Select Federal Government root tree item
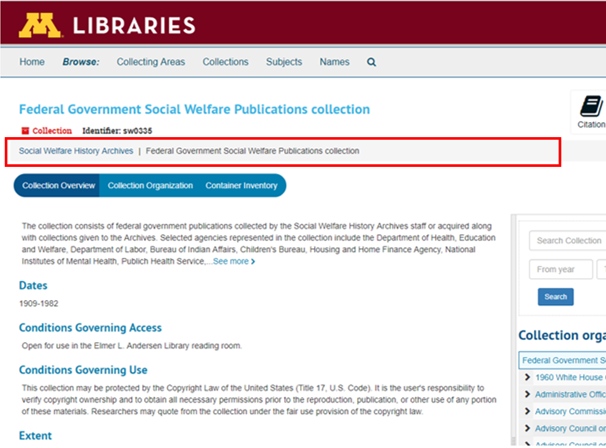Image resolution: width=606 pixels, height=448 pixels. pyautogui.click(x=562, y=361)
